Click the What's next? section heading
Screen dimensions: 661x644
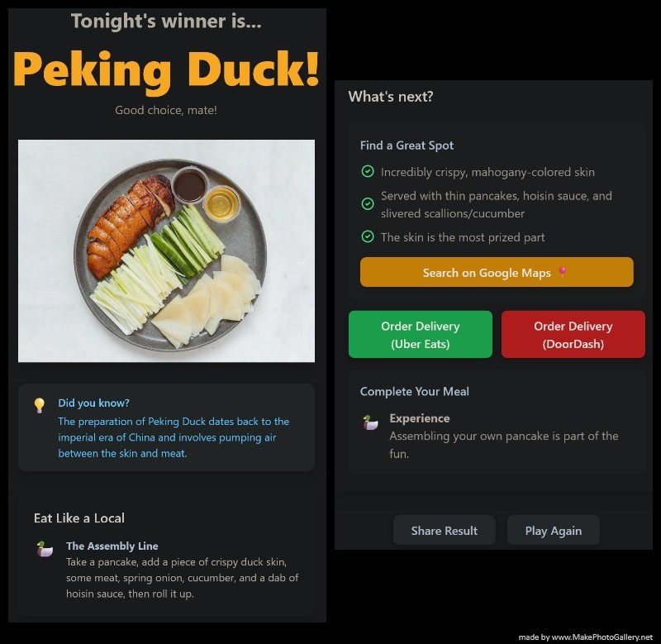[391, 97]
